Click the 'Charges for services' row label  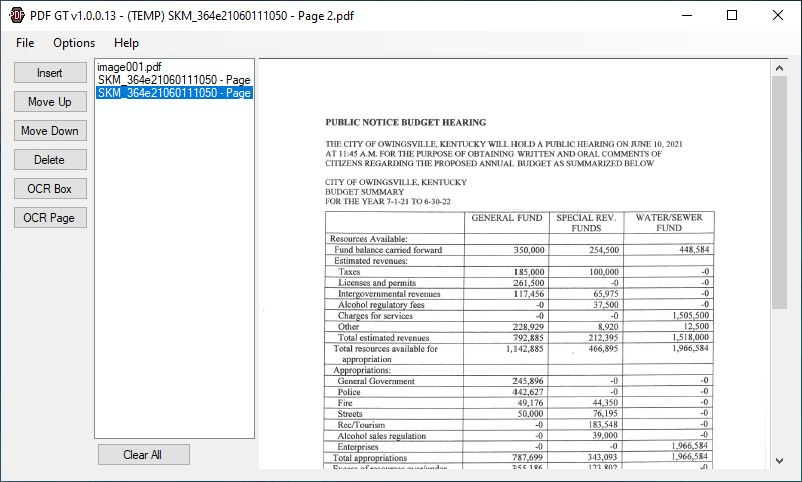coord(375,316)
